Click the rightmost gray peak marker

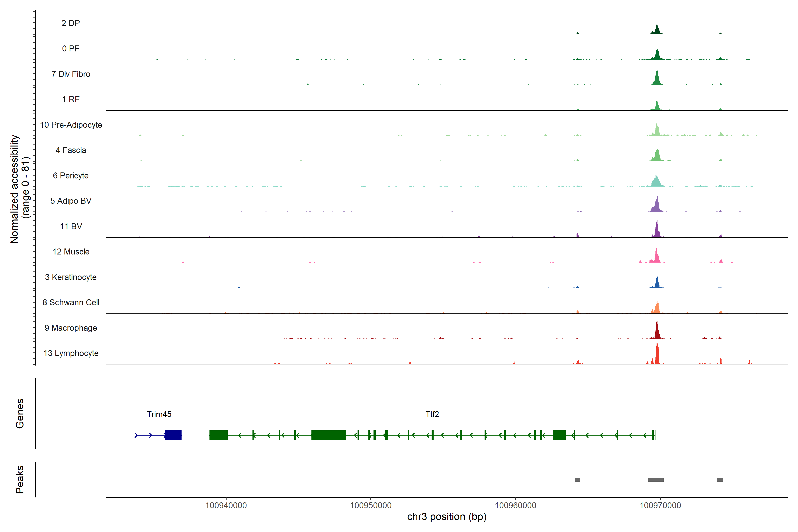point(720,480)
